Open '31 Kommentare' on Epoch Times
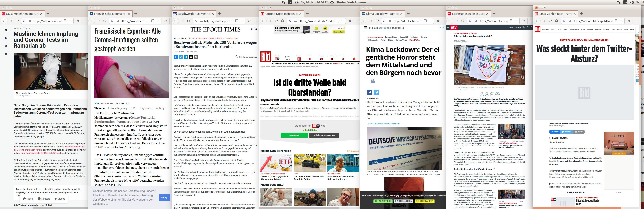 (246, 57)
